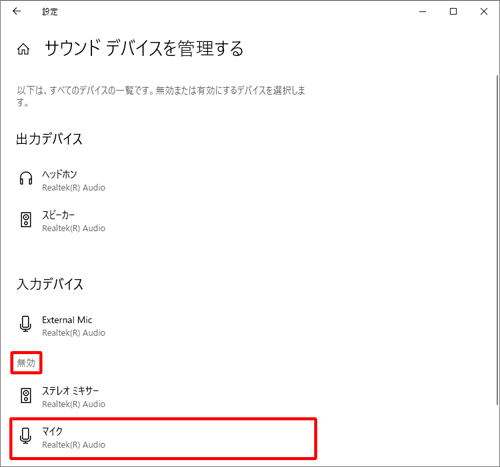Select the speaker icon beside ステレオ ミキサー
Screen dimensions: 500x467
[26, 395]
